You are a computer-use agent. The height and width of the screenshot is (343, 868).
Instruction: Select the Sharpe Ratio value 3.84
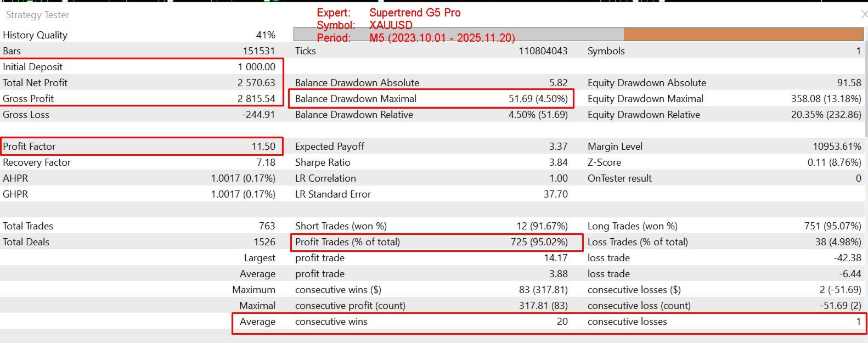(559, 162)
